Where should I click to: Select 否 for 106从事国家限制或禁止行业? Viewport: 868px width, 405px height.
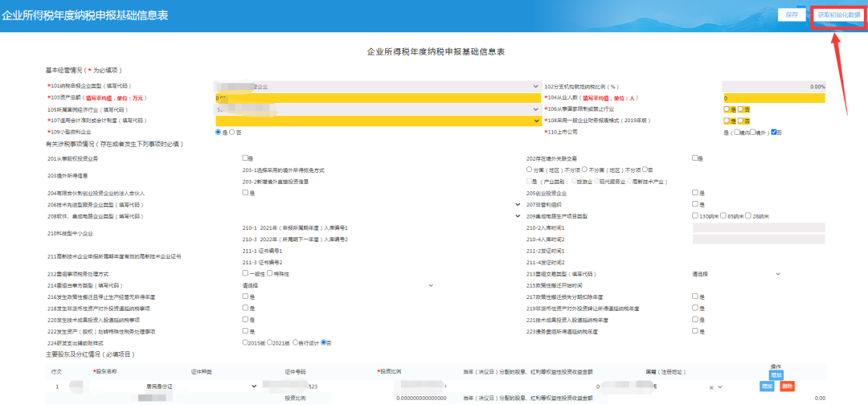(740, 109)
